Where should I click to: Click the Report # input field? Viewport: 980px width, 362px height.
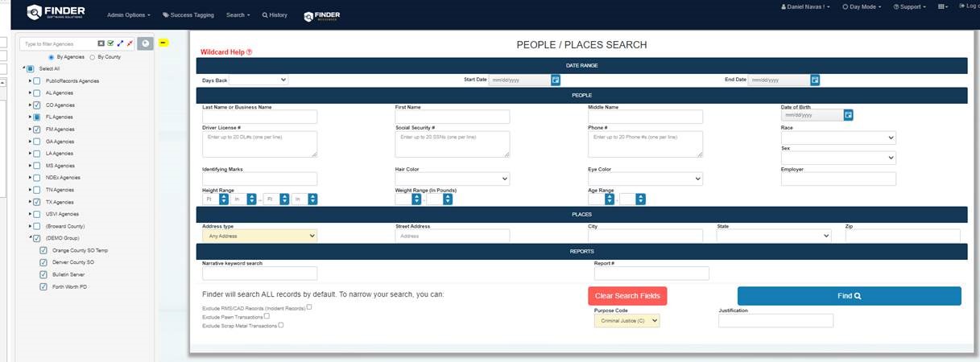pos(651,274)
